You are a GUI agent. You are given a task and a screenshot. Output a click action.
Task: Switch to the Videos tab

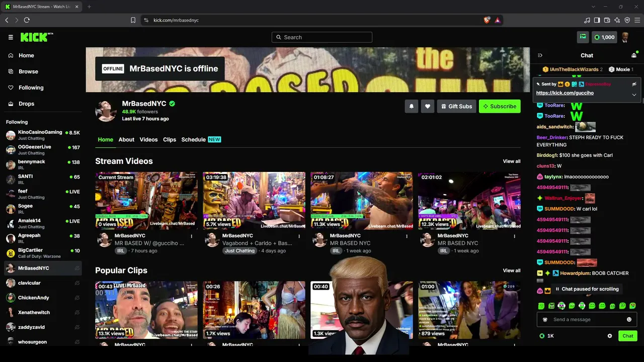coord(148,139)
